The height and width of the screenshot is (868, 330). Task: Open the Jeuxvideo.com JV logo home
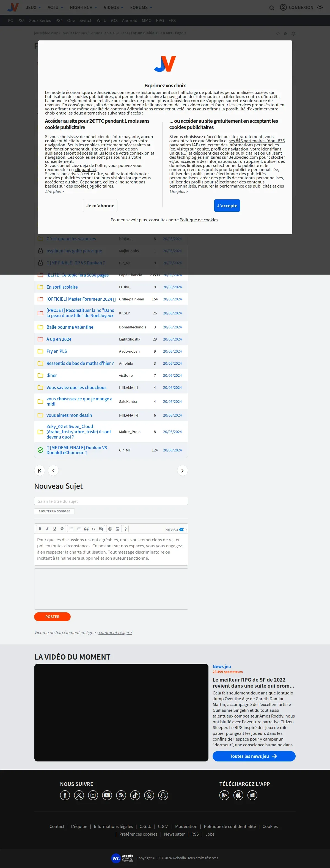point(13,7)
